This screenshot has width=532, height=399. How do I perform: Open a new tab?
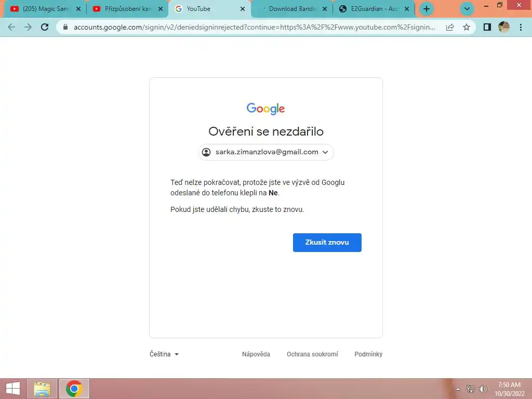[427, 9]
